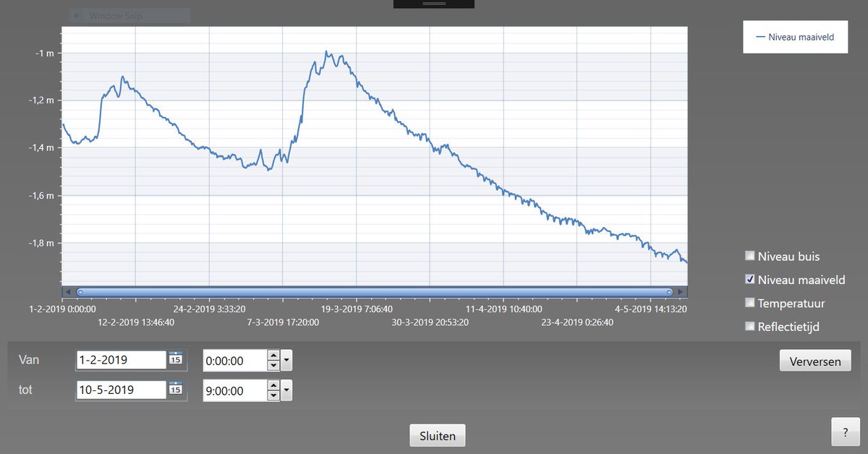The height and width of the screenshot is (454, 868).
Task: Click the x-axis label 7-3-2019 17:20:00
Action: point(283,322)
